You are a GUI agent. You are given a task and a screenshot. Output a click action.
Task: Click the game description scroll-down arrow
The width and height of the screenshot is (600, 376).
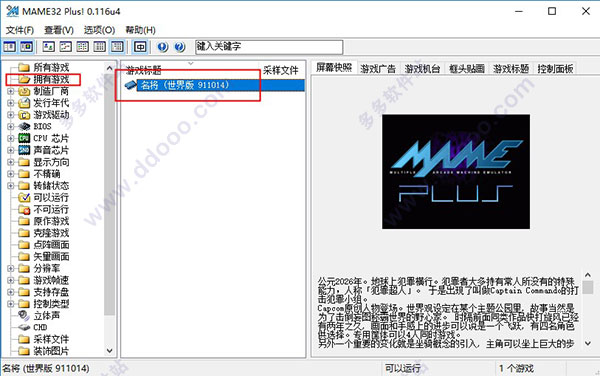[x=588, y=343]
